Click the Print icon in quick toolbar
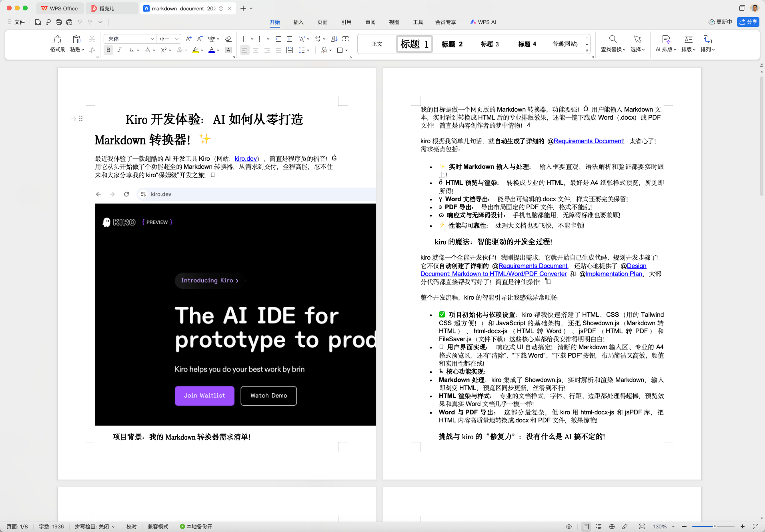The image size is (765, 532). tap(59, 22)
